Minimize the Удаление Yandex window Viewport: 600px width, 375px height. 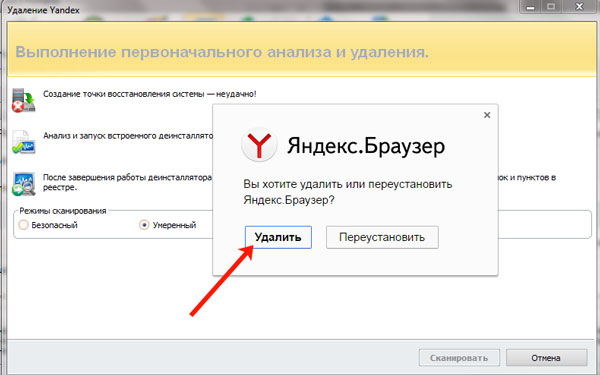coord(530,7)
